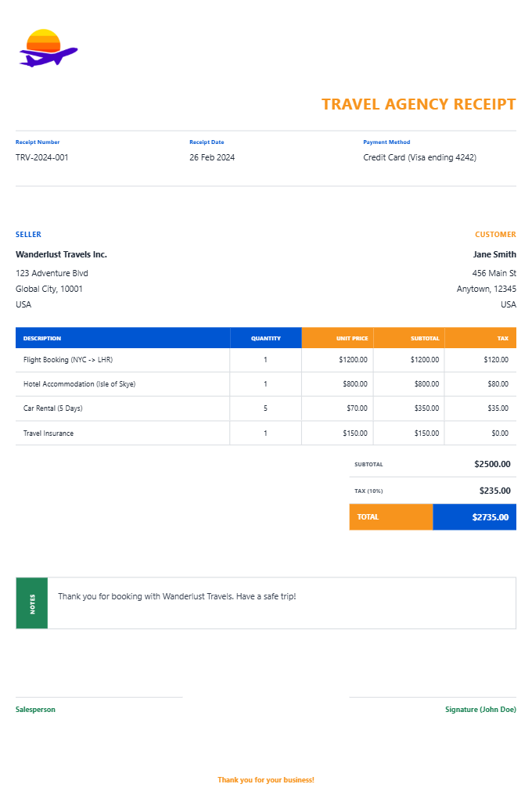Click the Receipt Date label
Viewport: 532px width, 802px height.
coord(207,142)
